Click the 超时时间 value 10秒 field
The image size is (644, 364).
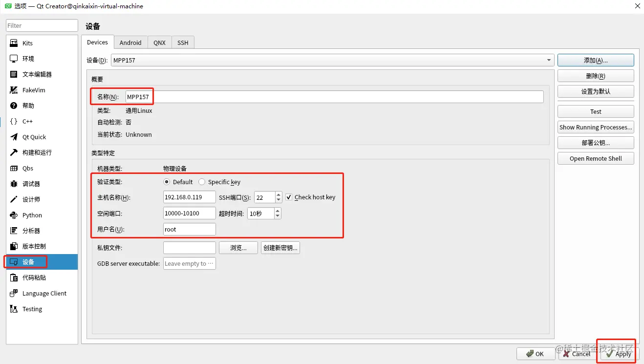(261, 214)
